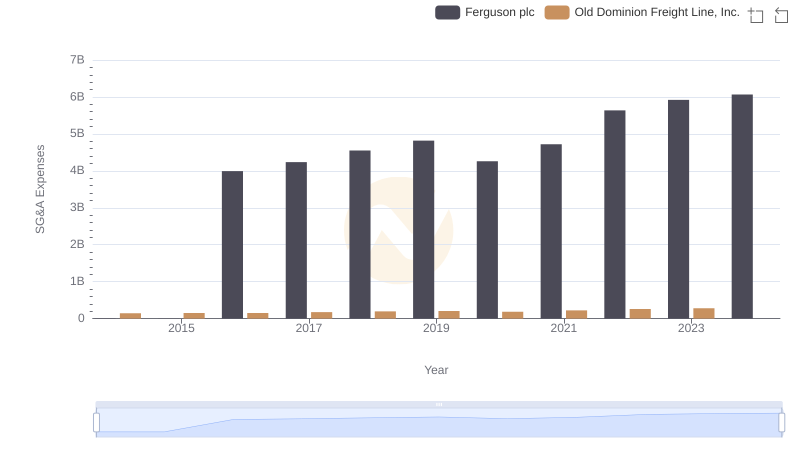
Task: Toggle Ferguson plc series in legend
Action: (x=485, y=12)
